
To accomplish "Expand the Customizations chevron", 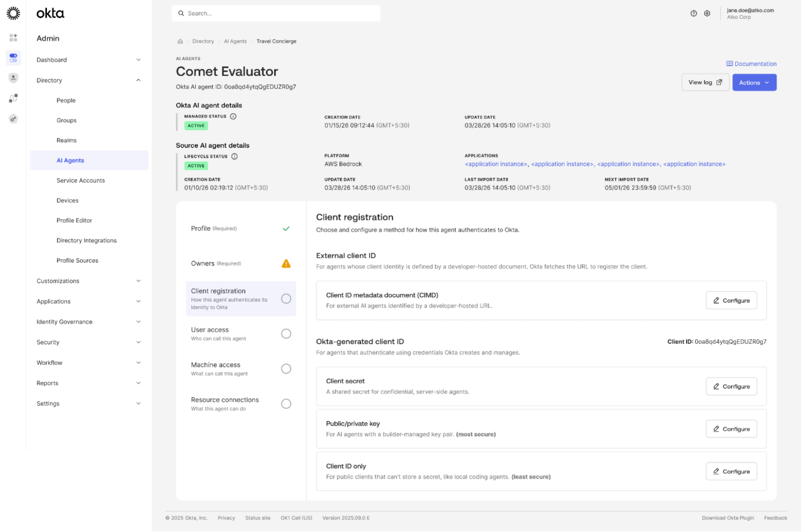I will [138, 281].
